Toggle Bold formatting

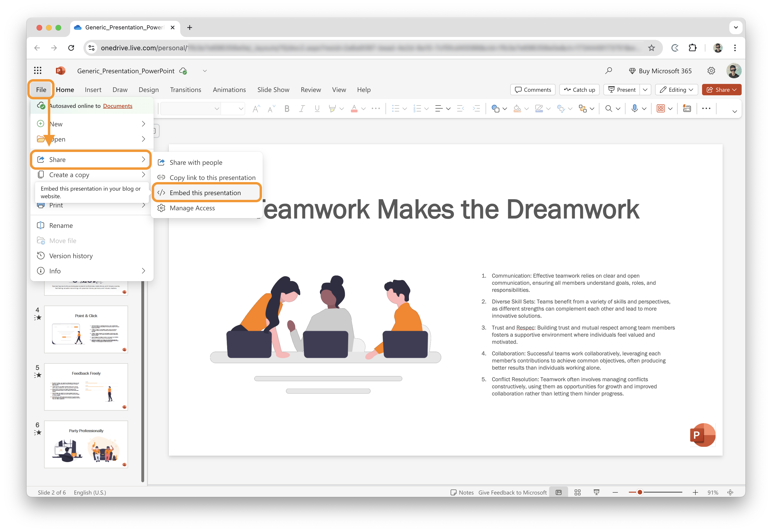pyautogui.click(x=287, y=109)
